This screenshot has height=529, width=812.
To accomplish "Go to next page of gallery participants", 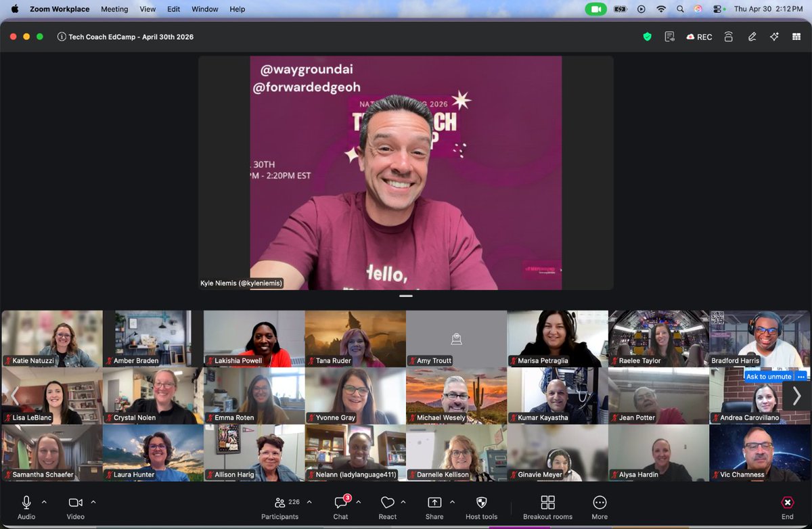I will [796, 396].
